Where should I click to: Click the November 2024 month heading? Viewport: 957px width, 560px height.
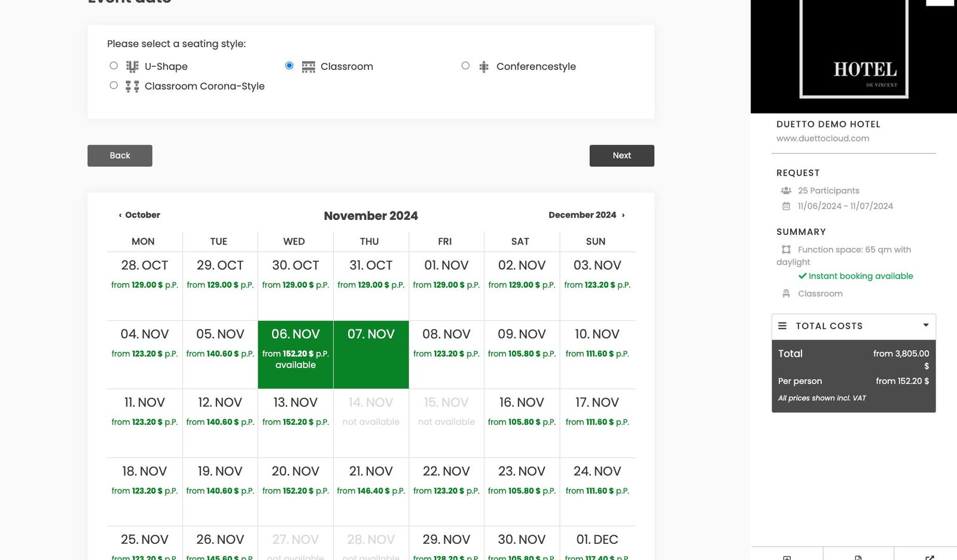[x=371, y=216]
